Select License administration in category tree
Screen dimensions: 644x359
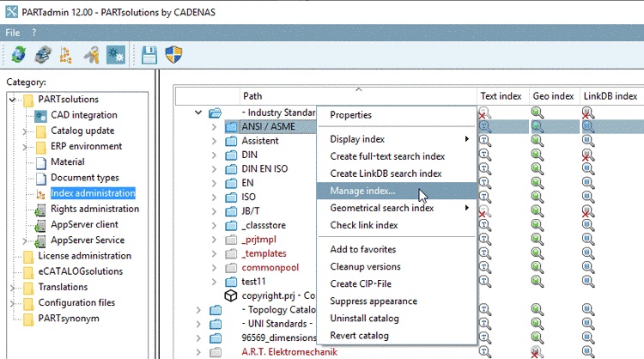tap(85, 256)
